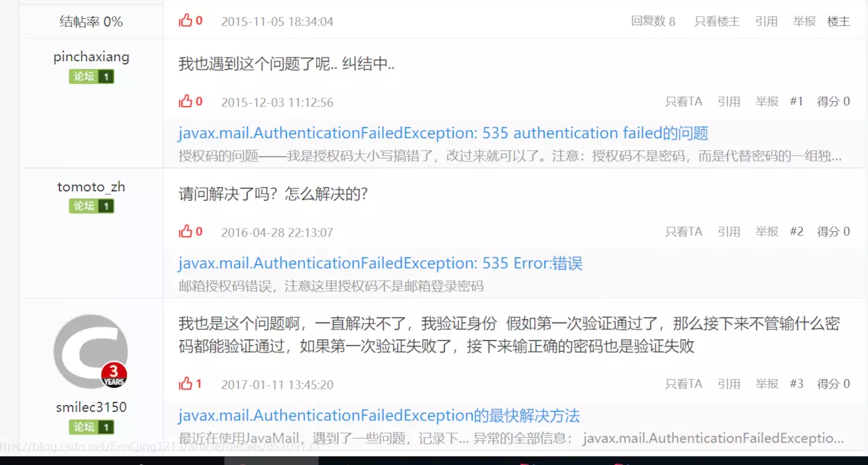868x465 pixels.
Task: Report the original post (举报)
Action: [804, 22]
